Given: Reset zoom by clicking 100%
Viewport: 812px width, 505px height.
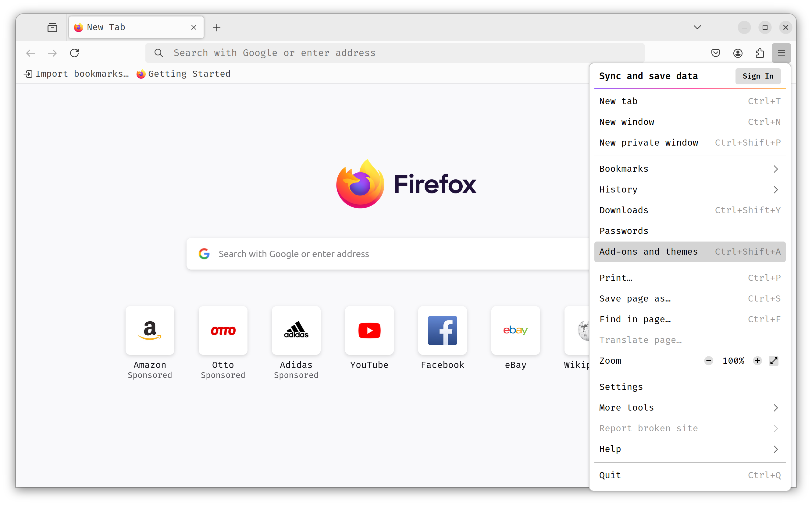Looking at the screenshot, I should (733, 361).
